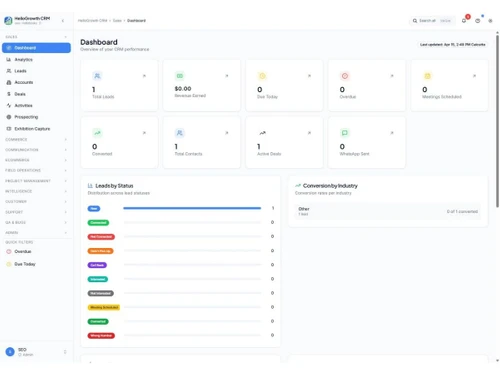500x375 pixels.
Task: Expand the INTELLIGENCE section
Action: pyautogui.click(x=36, y=191)
